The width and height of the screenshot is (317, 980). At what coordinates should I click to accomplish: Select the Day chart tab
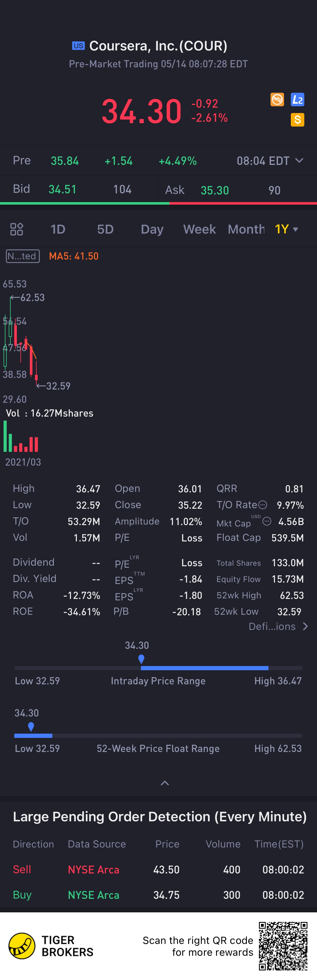[152, 229]
